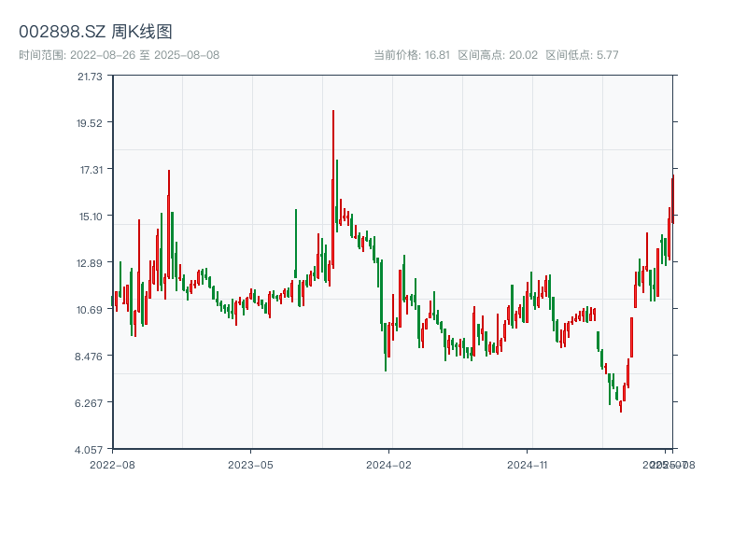Click y-axis value 19.52

tap(90, 123)
